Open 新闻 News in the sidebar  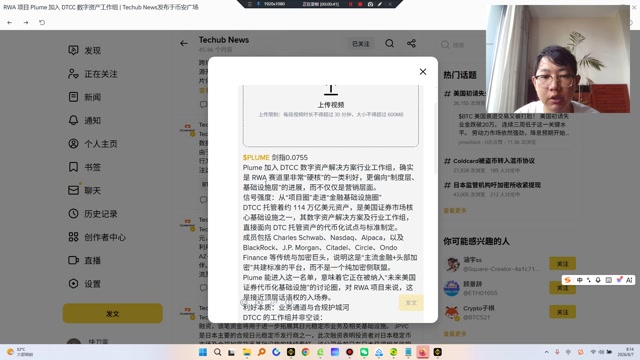[x=84, y=97]
